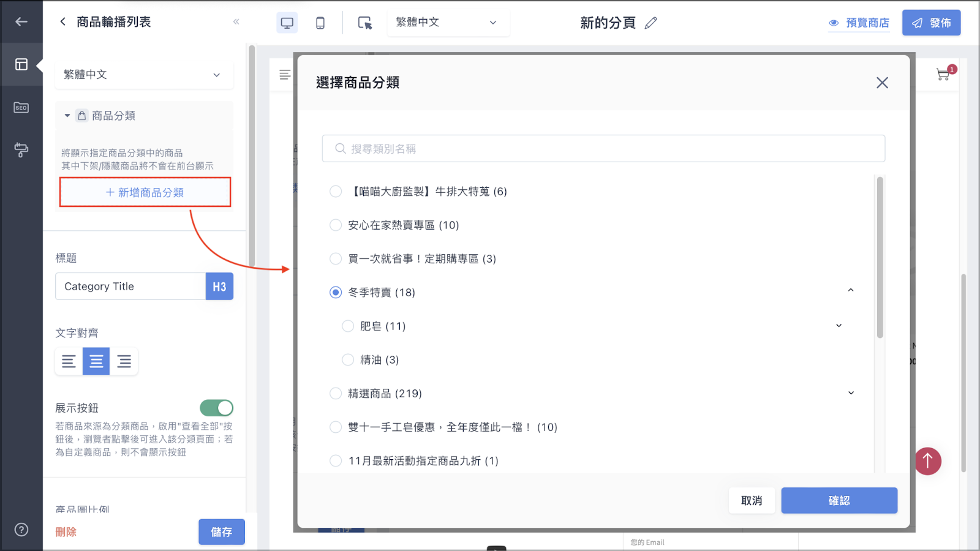Open the SEO settings icon
This screenshot has width=980, height=551.
pyautogui.click(x=21, y=107)
